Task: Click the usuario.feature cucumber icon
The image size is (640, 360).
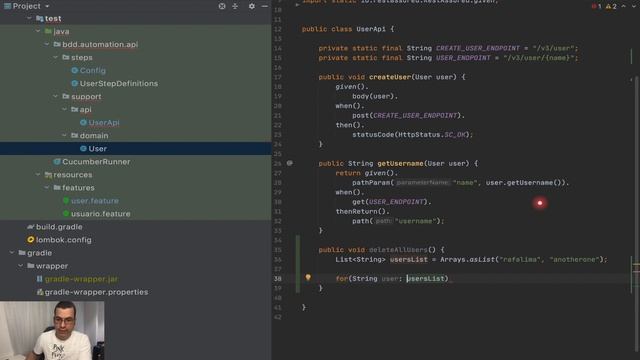Action: click(x=66, y=214)
